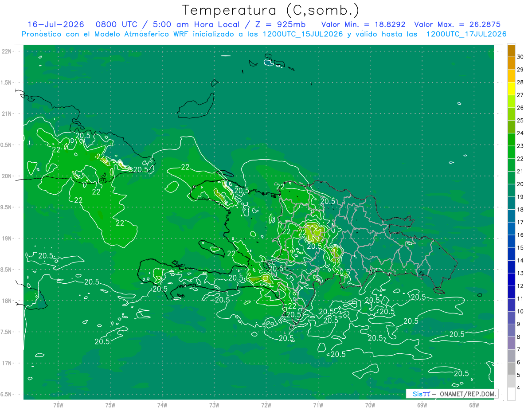Click the blue legend band between 15 and 16
The image size is (532, 411).
(x=511, y=242)
